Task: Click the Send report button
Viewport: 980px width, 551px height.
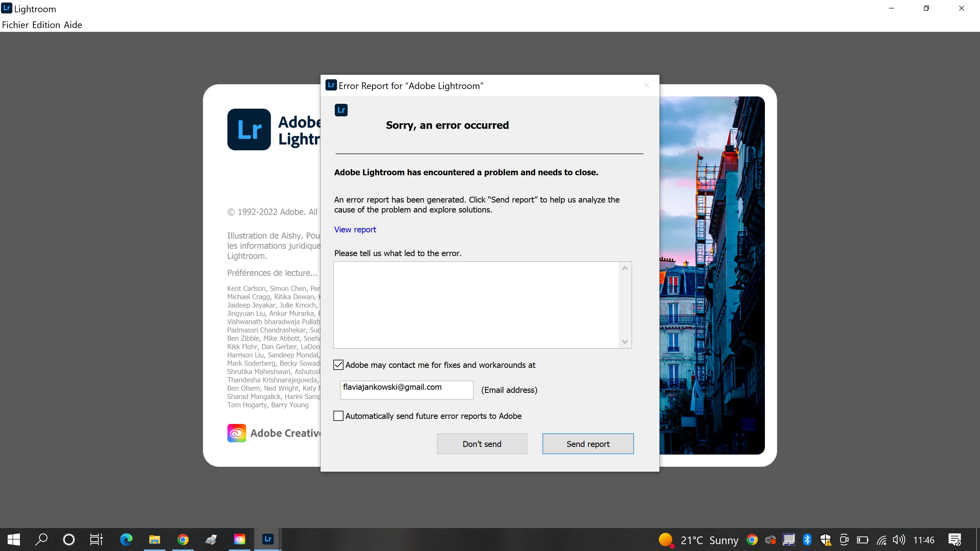Action: 588,444
